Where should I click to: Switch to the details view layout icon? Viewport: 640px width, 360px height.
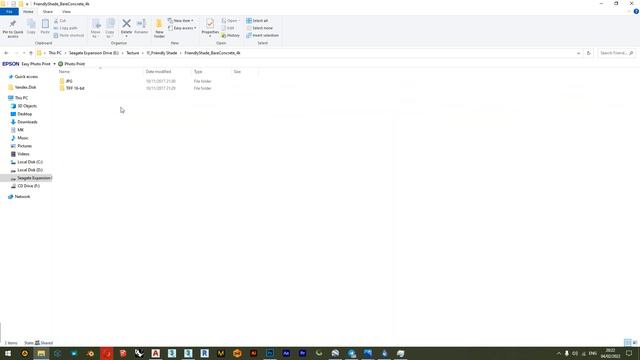pyautogui.click(x=627, y=342)
